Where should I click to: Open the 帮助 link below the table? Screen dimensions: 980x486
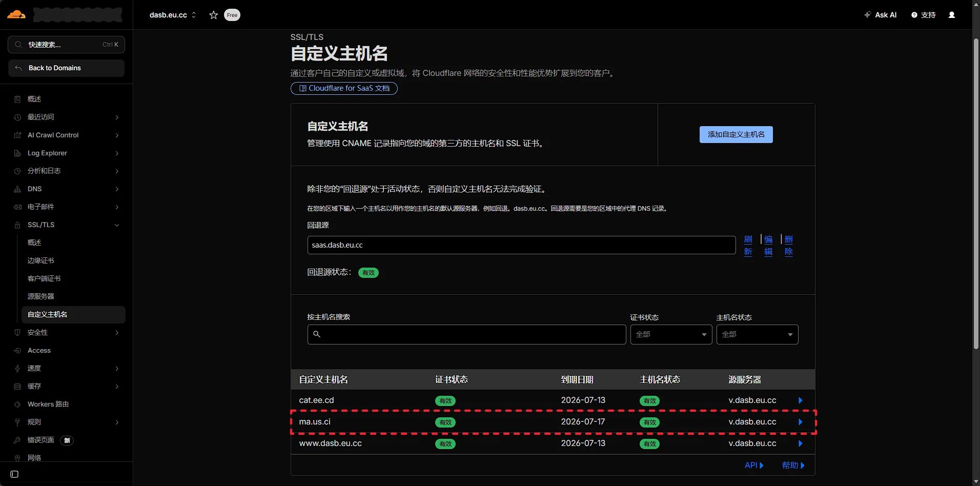793,465
